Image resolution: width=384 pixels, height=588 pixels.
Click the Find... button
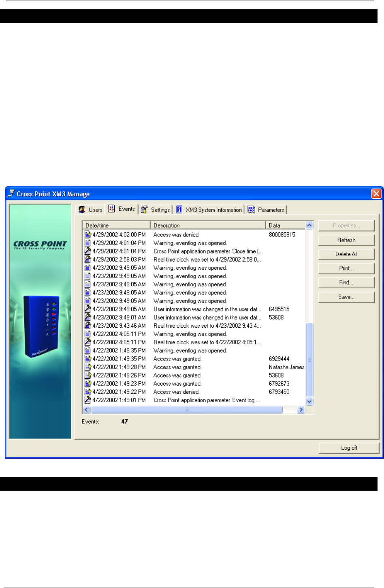pyautogui.click(x=346, y=283)
